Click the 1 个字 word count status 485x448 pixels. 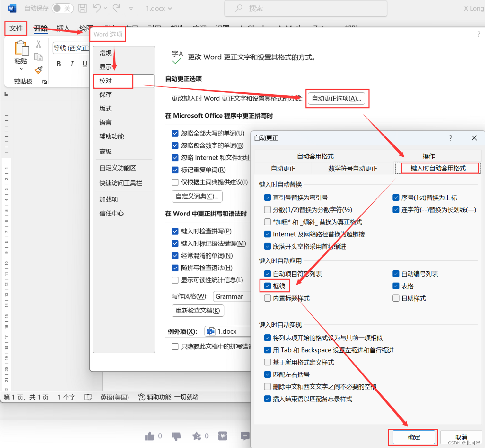click(x=66, y=397)
